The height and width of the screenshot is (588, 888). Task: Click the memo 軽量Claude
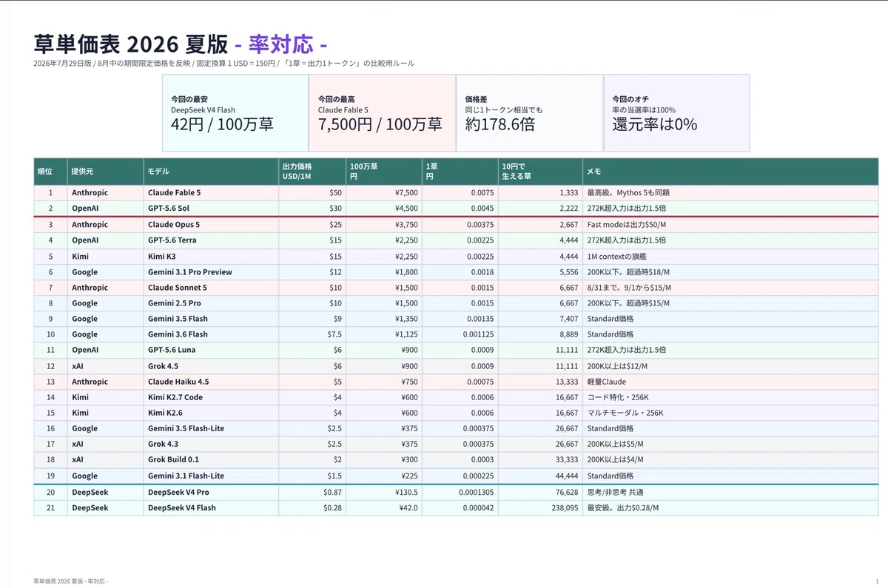coord(607,381)
